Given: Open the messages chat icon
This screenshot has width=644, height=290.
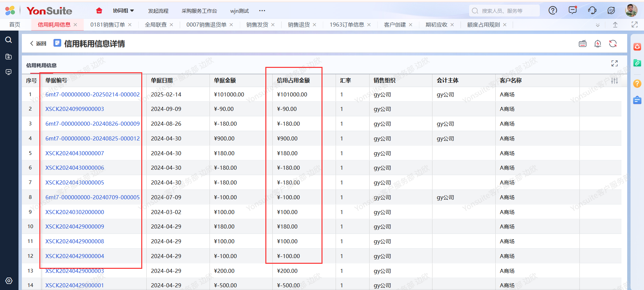Looking at the screenshot, I should pyautogui.click(x=572, y=10).
